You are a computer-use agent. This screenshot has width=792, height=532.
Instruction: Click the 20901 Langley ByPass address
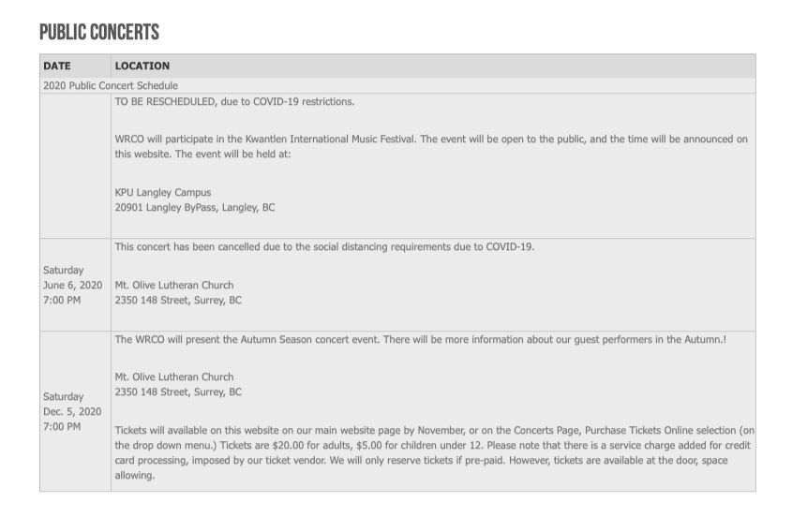point(195,208)
